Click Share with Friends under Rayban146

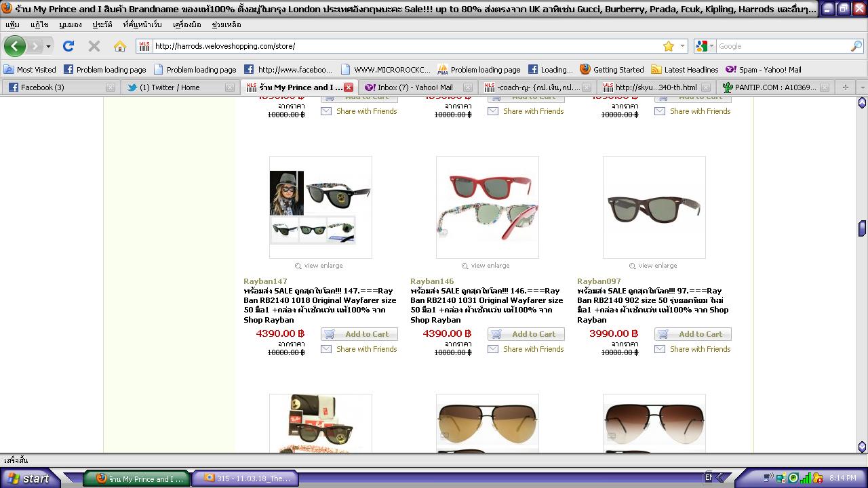pyautogui.click(x=533, y=349)
